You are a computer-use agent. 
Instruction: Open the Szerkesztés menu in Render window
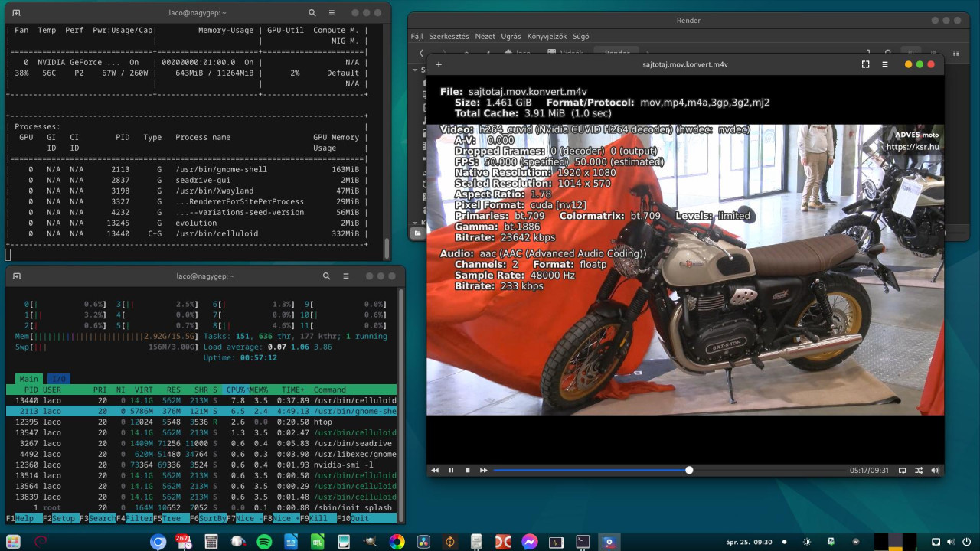tap(449, 36)
